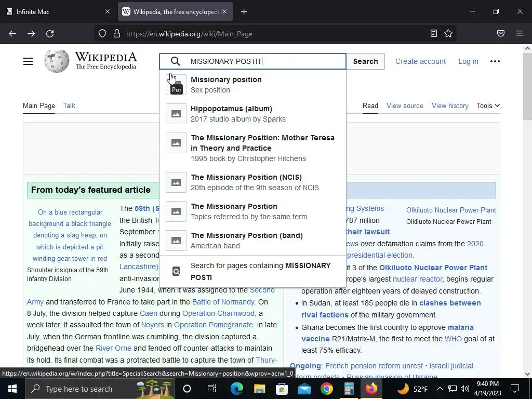The image size is (532, 399).
Task: Open the River Orne link
Action: pos(113,348)
